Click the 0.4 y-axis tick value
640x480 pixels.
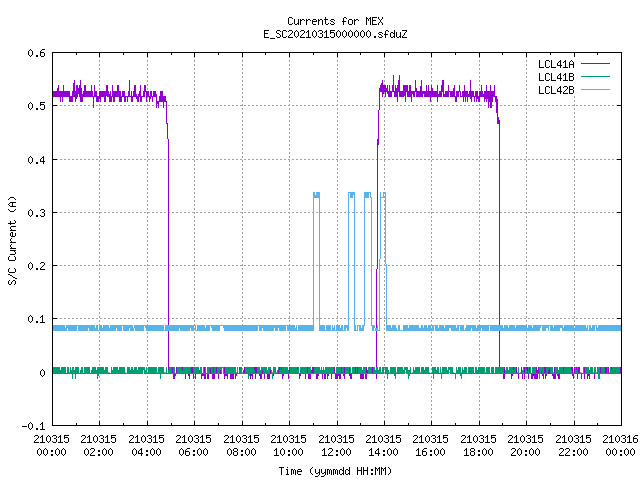[36, 160]
